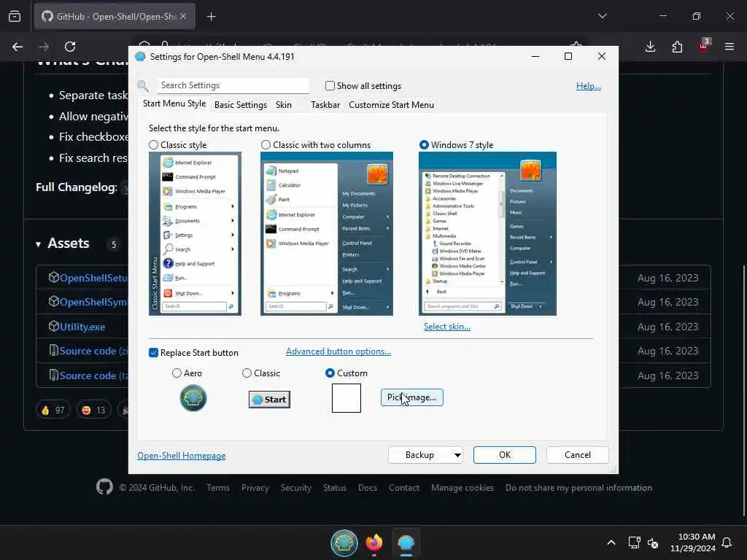Click the network icon in system tray

point(634,542)
